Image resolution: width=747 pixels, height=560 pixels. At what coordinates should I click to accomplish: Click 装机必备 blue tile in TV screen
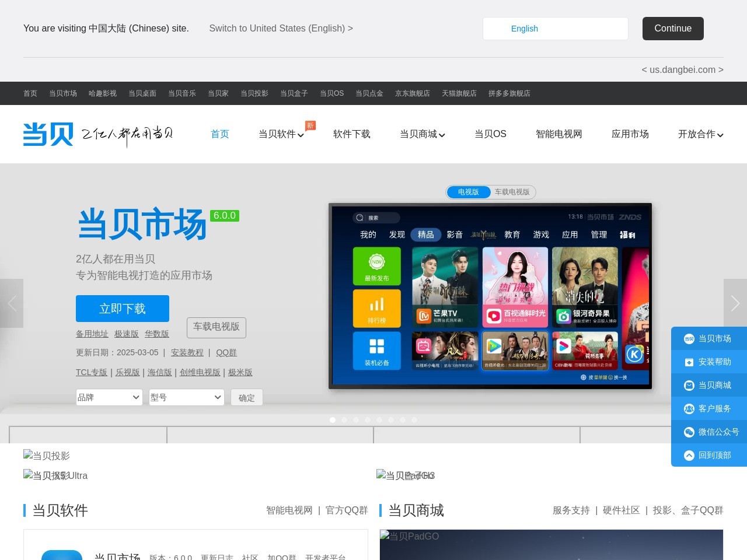[377, 351]
